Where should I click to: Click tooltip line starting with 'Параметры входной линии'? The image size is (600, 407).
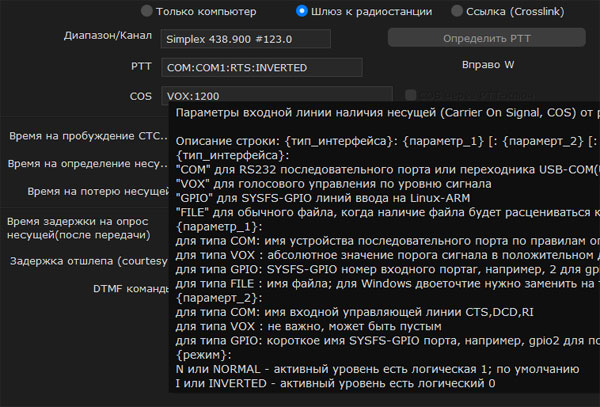point(387,113)
